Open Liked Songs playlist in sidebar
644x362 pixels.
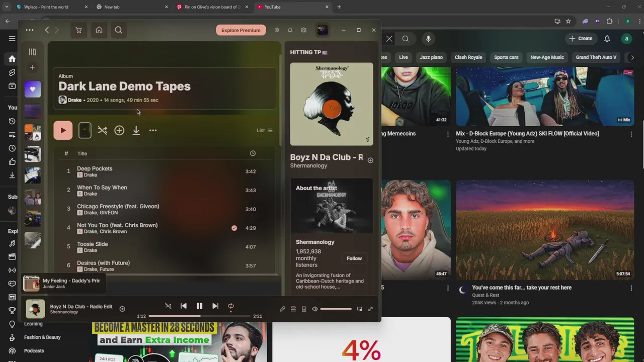tap(33, 89)
